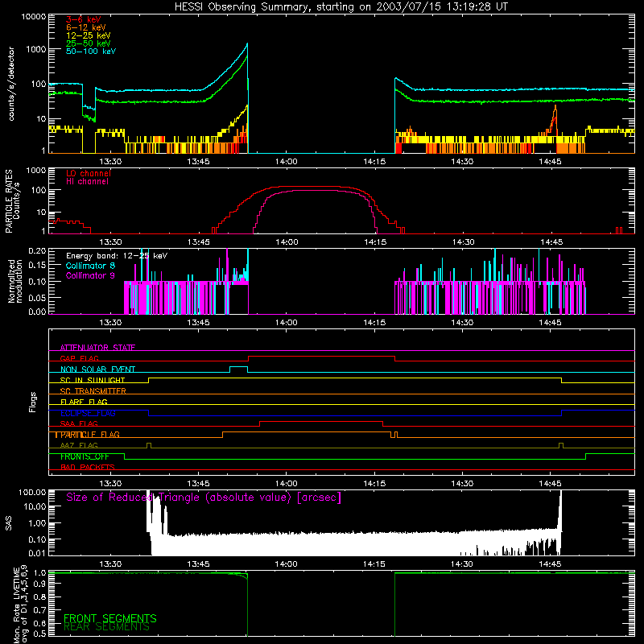Select the Collimator 8 legend label

(x=90, y=266)
